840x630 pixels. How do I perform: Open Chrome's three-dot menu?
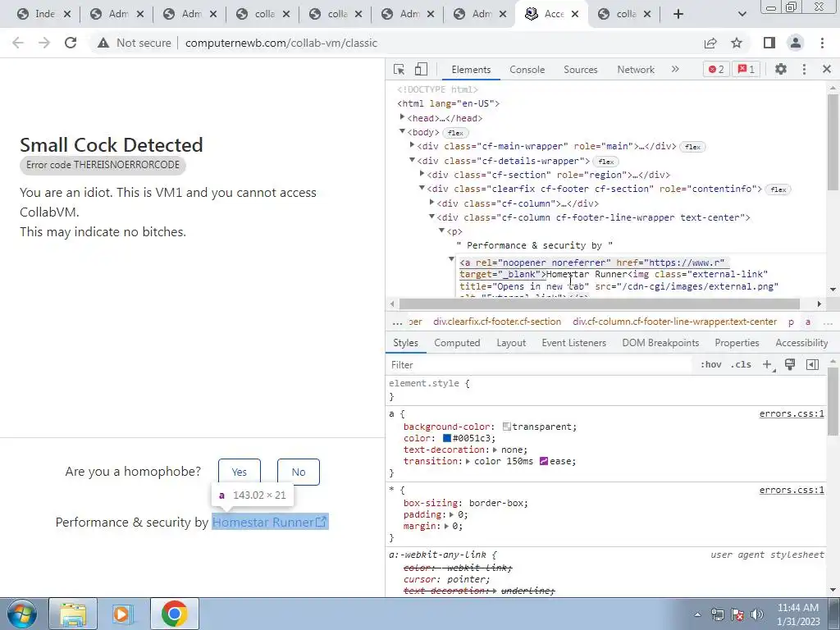[822, 43]
